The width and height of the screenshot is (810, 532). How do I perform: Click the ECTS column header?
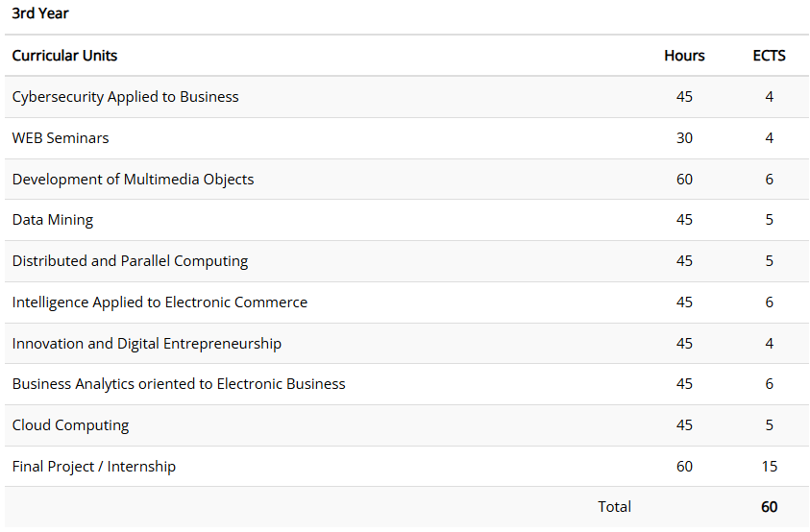[769, 56]
